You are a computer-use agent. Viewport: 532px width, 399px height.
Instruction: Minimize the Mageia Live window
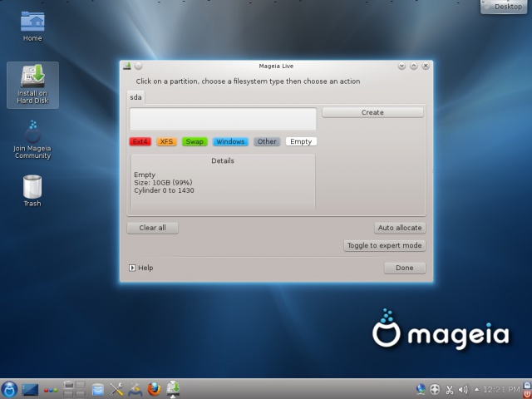coord(401,66)
